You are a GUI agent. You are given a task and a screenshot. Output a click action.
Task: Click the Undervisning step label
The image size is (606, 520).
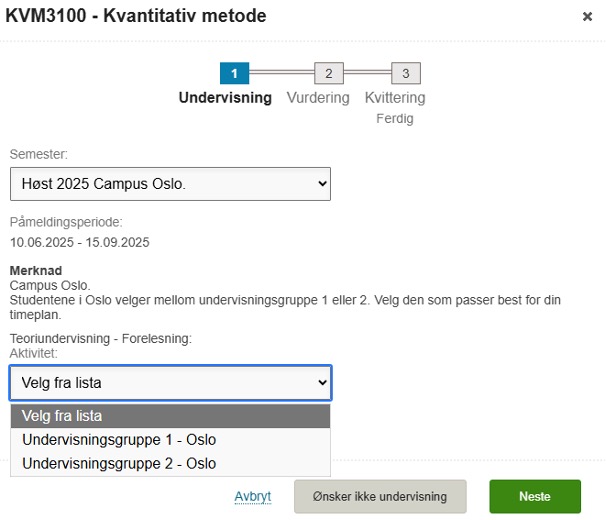225,98
